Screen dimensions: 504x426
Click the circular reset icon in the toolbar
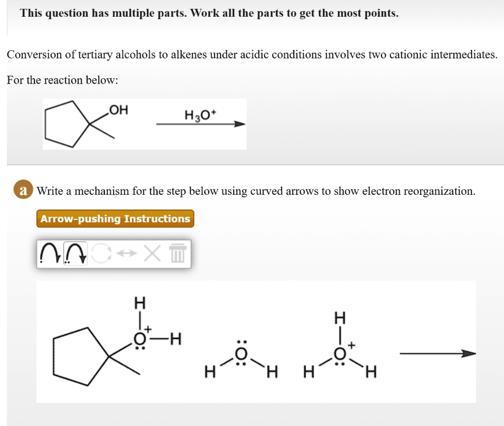[x=101, y=253]
